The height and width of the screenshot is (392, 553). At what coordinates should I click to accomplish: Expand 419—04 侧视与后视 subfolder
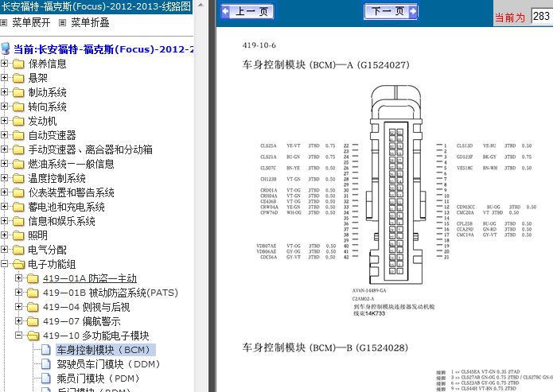[18, 307]
